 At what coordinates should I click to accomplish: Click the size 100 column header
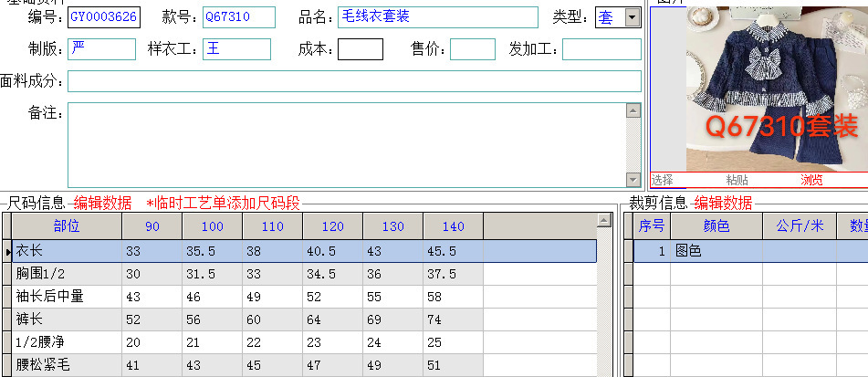pos(212,226)
